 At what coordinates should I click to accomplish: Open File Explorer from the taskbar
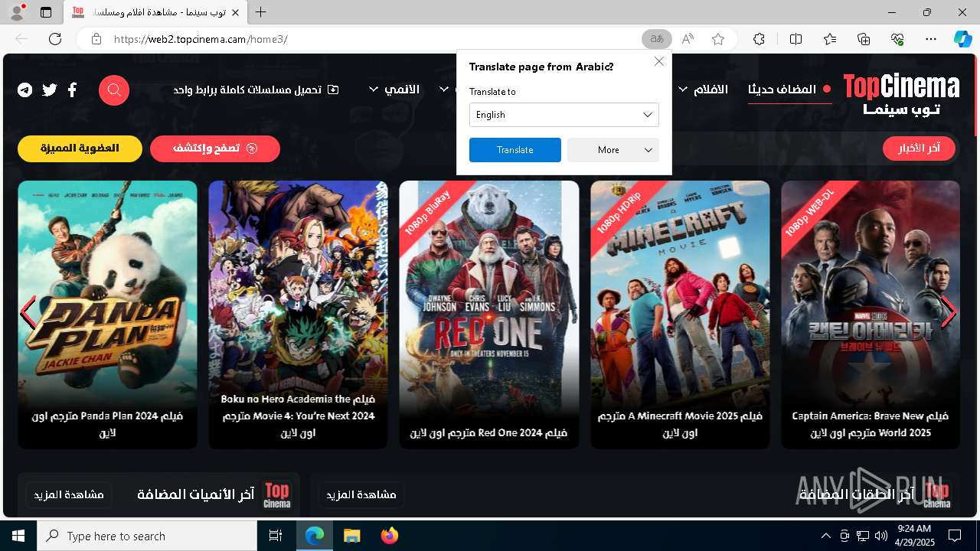pos(351,536)
